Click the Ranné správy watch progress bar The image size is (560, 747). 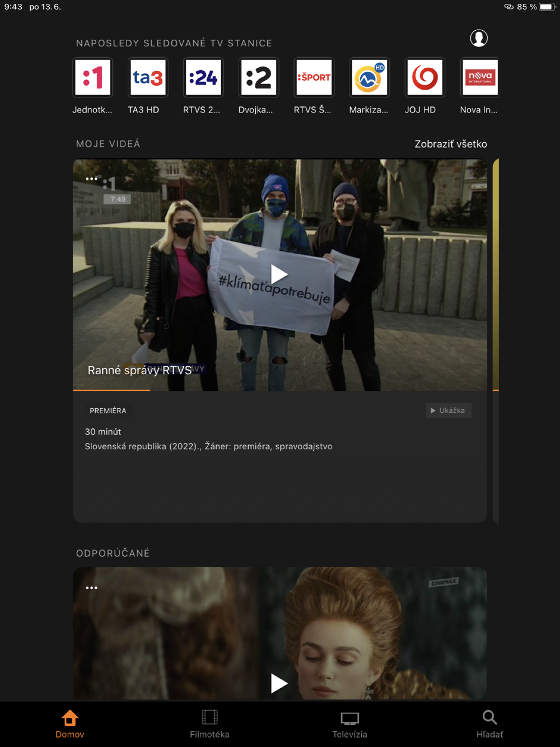point(280,390)
